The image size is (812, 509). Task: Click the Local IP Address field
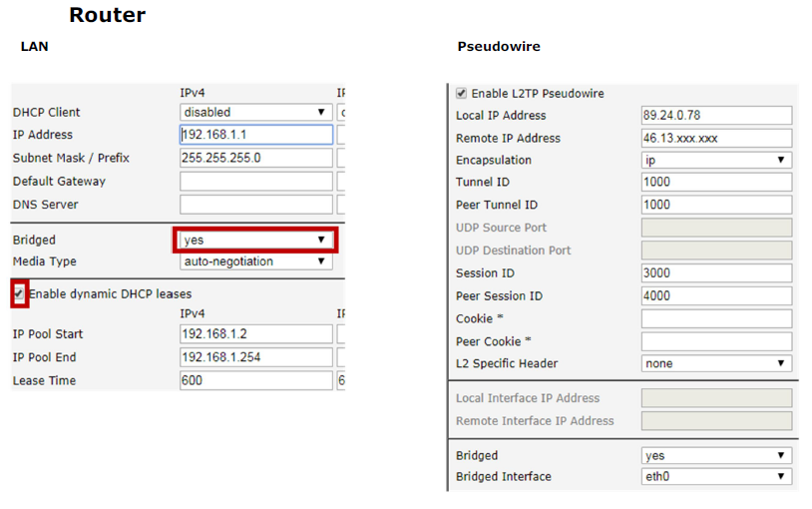point(716,116)
